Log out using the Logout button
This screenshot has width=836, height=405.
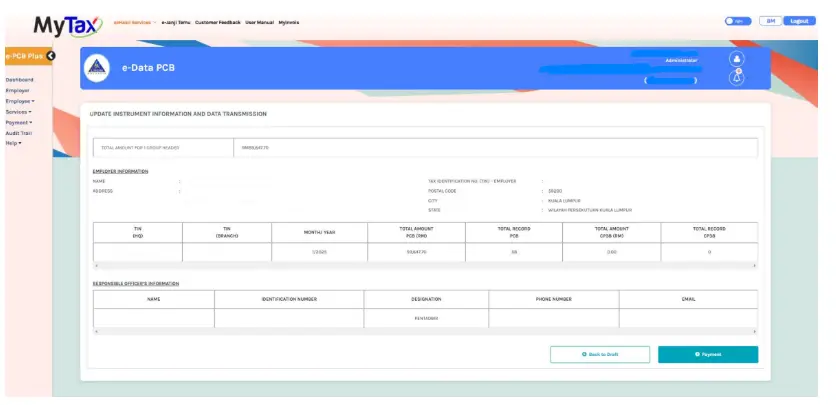799,21
